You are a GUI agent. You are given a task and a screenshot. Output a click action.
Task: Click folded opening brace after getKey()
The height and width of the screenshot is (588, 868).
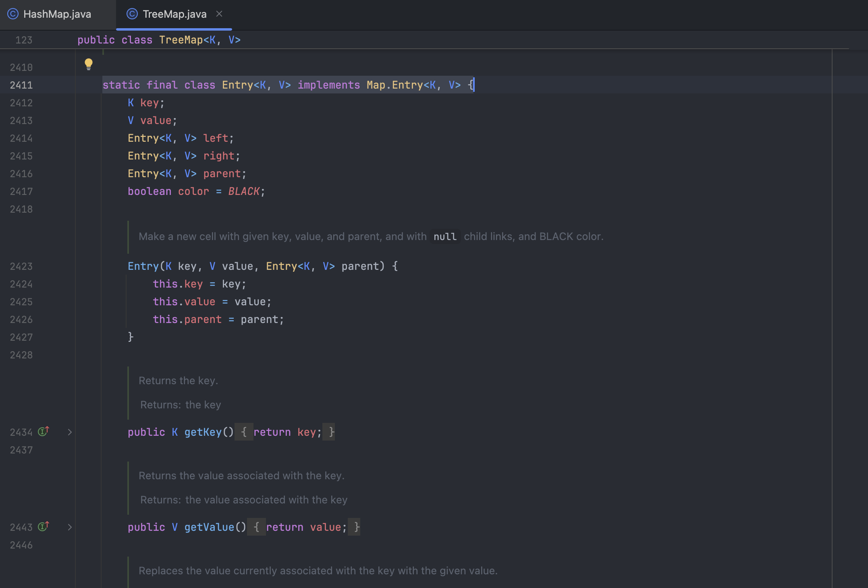(244, 432)
